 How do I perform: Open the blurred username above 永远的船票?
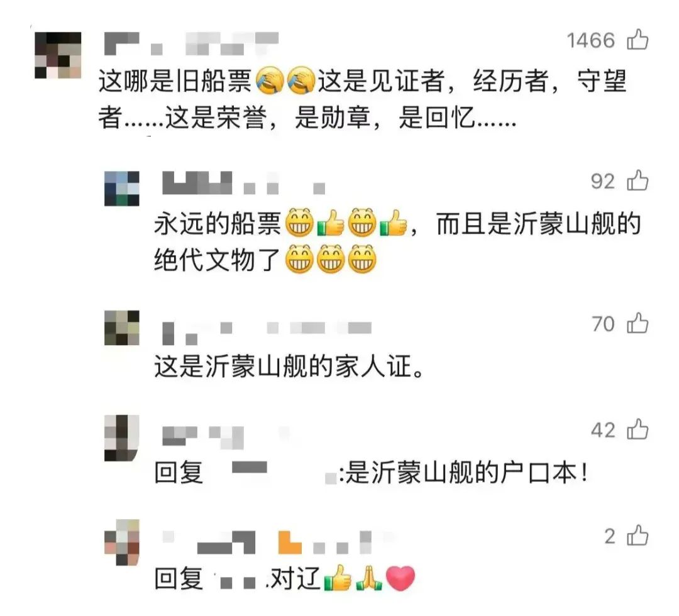click(243, 183)
